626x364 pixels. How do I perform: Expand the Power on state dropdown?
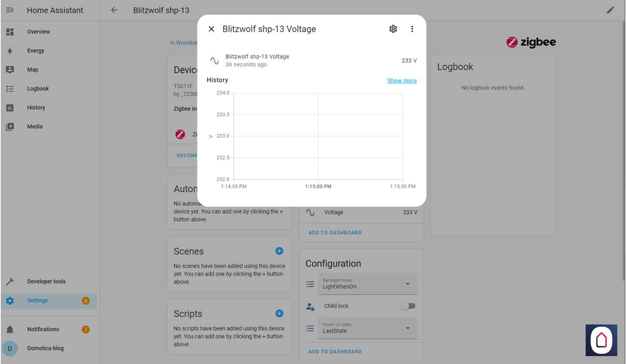pos(367,328)
